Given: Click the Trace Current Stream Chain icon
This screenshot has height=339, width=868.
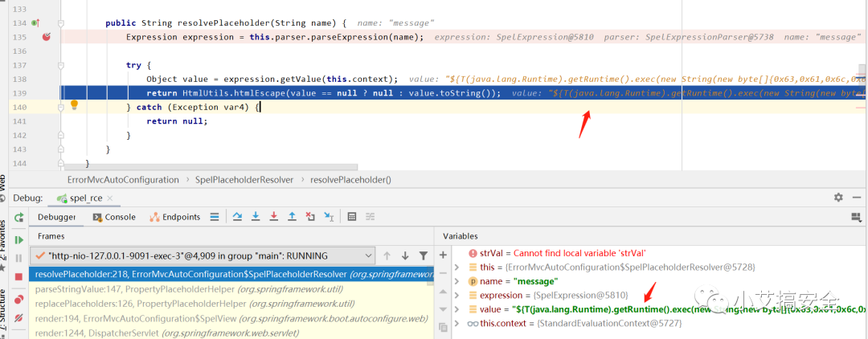Looking at the screenshot, I should [370, 217].
